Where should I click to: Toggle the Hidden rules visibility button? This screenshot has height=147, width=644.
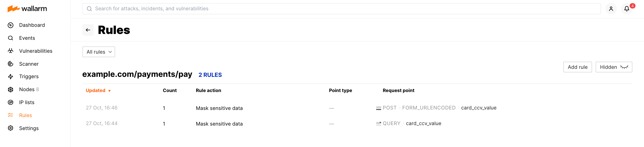614,67
